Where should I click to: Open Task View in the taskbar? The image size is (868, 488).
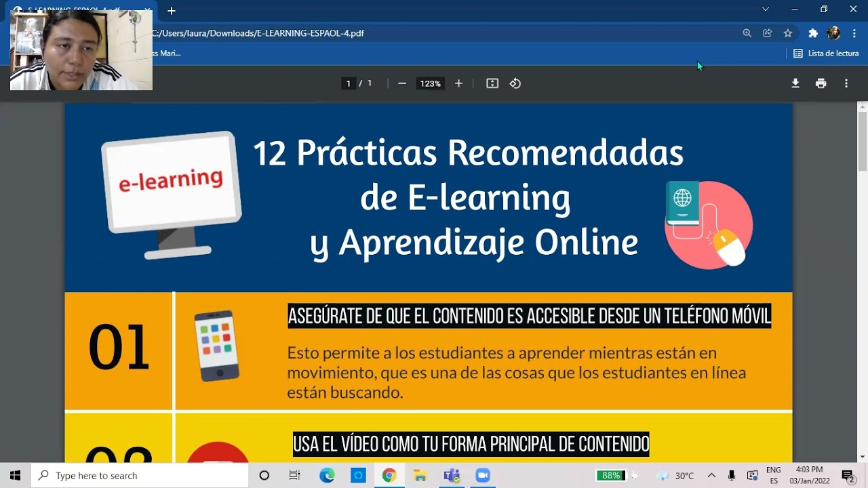294,475
